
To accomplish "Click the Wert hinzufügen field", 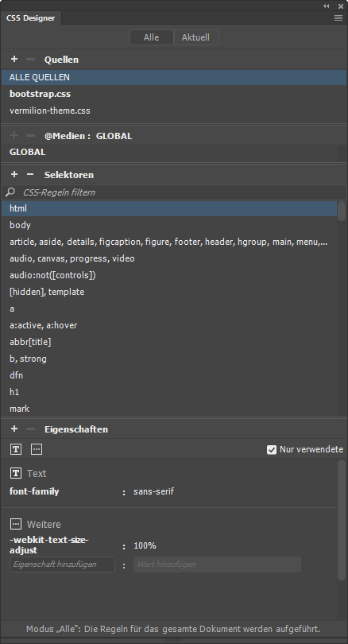I will 217,564.
